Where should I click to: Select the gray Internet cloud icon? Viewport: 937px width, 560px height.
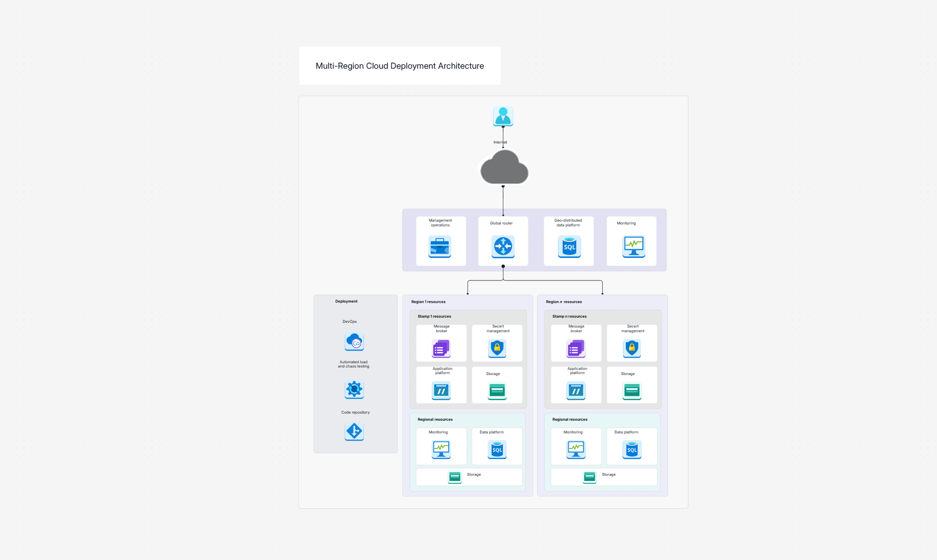pos(504,167)
